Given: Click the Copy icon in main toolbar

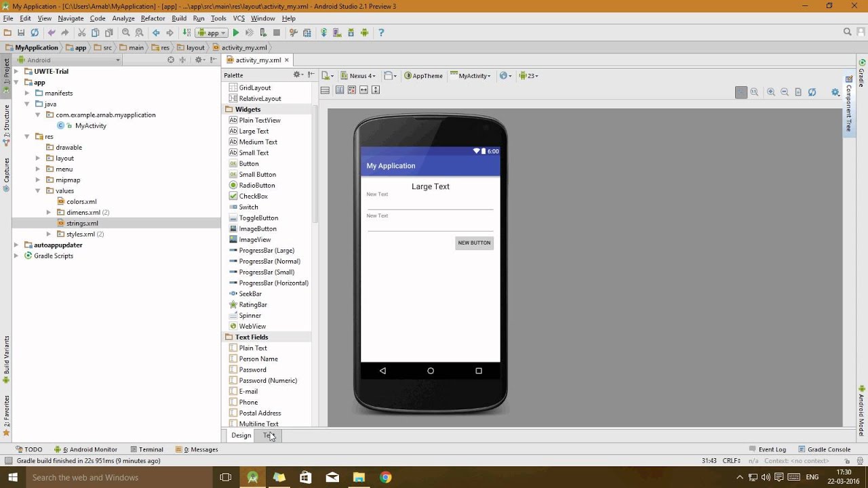Looking at the screenshot, I should (96, 33).
